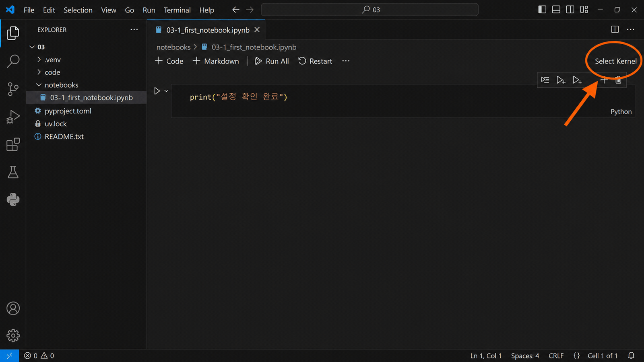Open Source Control view
This screenshot has width=644, height=362.
tap(13, 89)
